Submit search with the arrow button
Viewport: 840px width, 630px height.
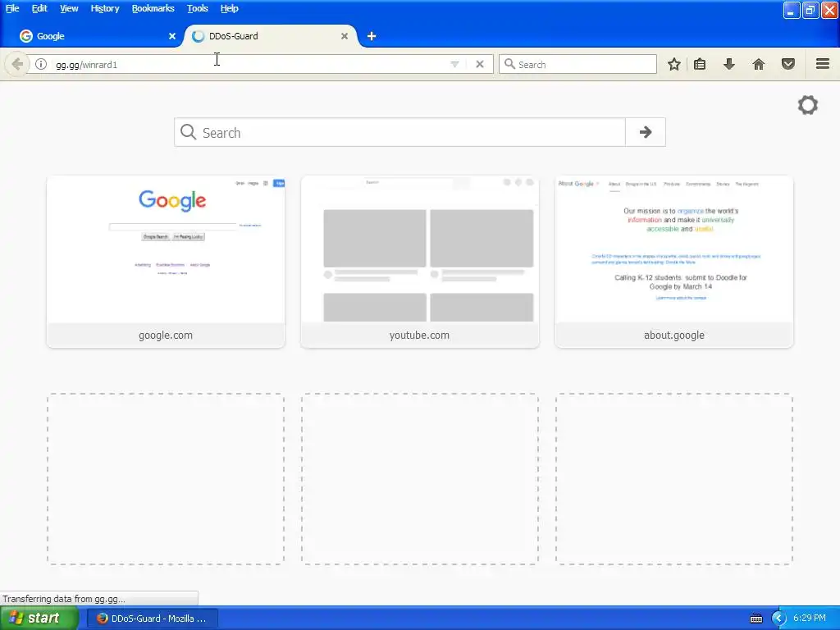pos(646,132)
